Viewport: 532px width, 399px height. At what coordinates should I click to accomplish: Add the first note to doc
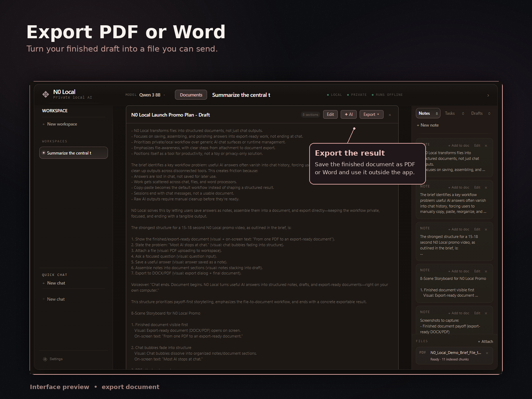coord(459,146)
